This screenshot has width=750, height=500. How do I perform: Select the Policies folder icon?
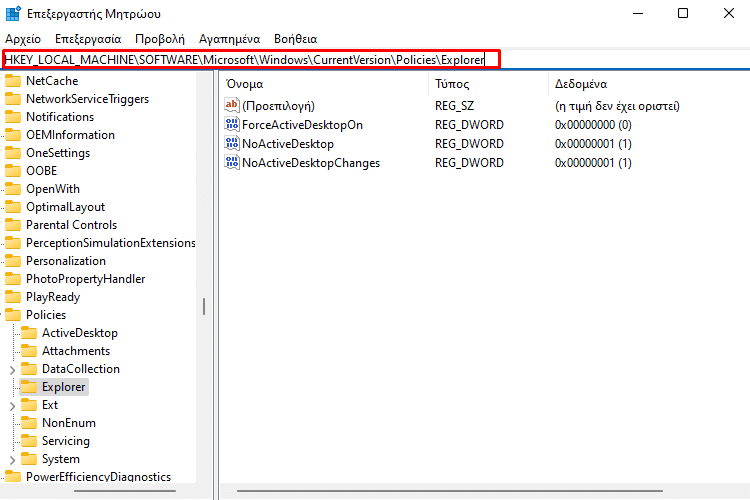click(13, 315)
